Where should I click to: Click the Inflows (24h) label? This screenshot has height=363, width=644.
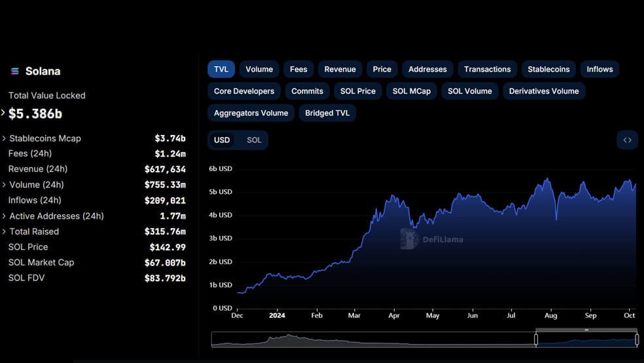coord(35,201)
